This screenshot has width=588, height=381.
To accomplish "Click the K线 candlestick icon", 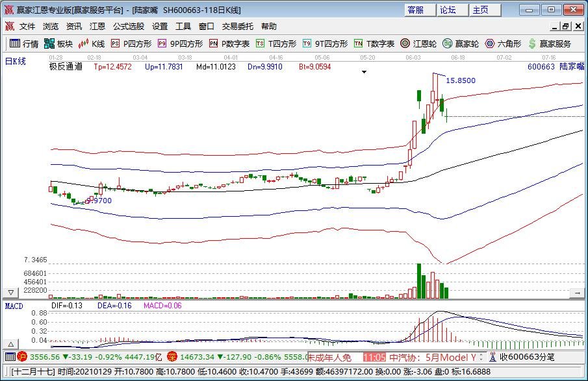I will [x=83, y=43].
